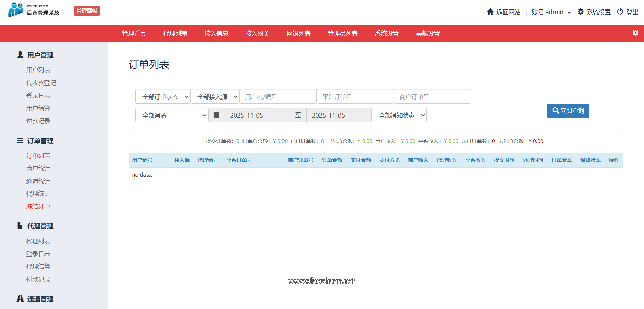Click the power icon to 登出
644x309 pixels.
pyautogui.click(x=620, y=12)
